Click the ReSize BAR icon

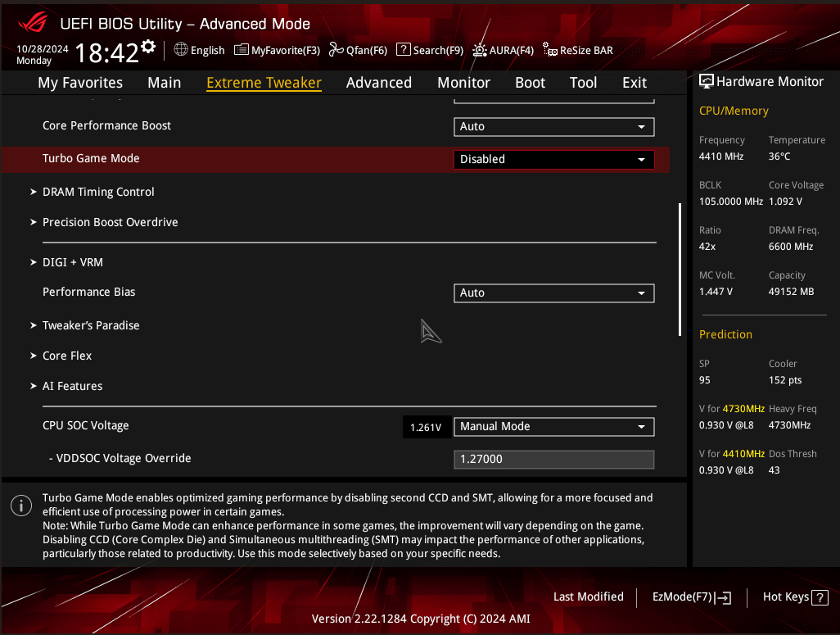point(550,50)
